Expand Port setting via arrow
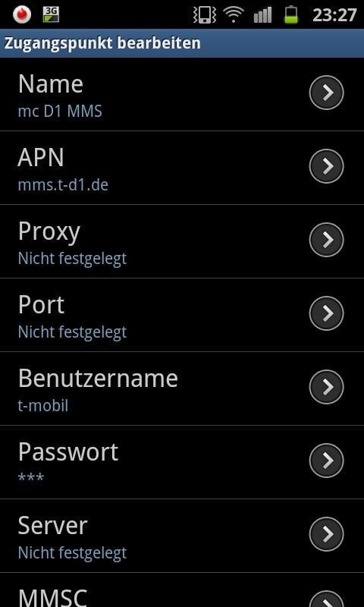Screen dimensions: 364x607 [327, 313]
